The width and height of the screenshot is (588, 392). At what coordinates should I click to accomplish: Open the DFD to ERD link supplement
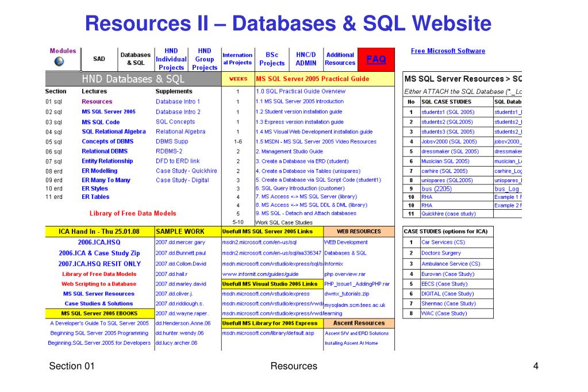click(178, 161)
